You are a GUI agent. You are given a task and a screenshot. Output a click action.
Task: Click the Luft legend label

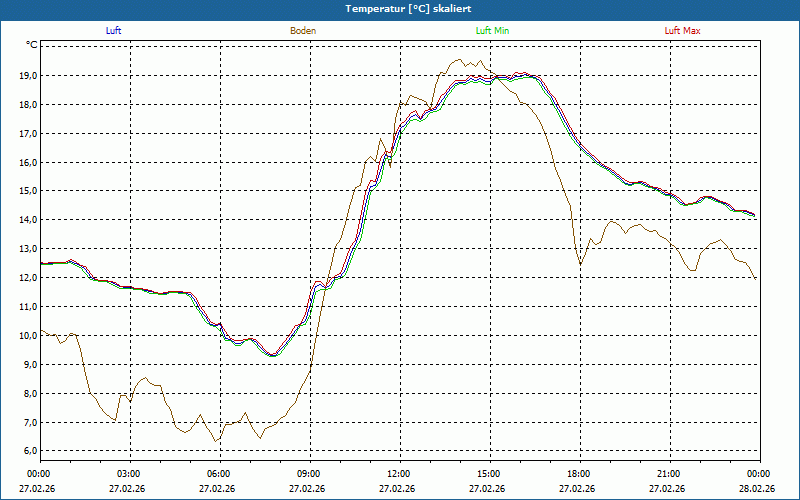(x=114, y=31)
